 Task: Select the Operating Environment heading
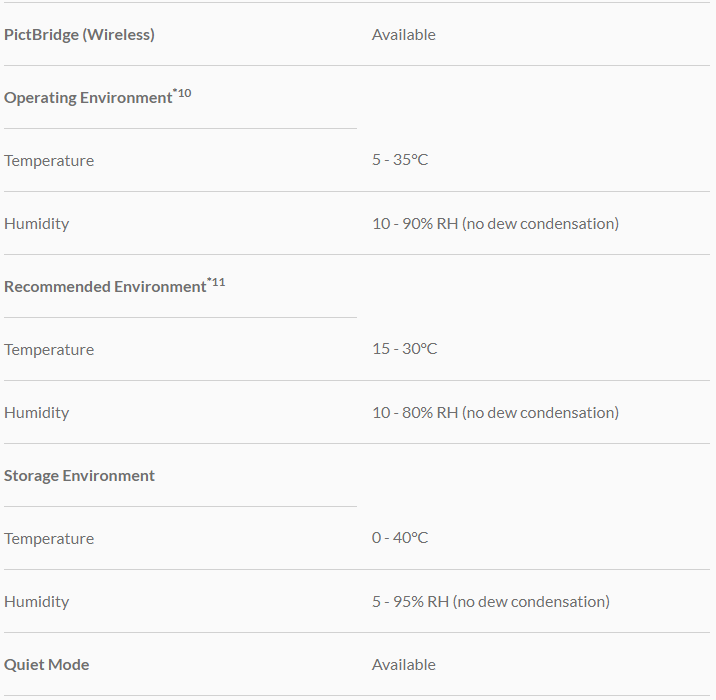(88, 98)
